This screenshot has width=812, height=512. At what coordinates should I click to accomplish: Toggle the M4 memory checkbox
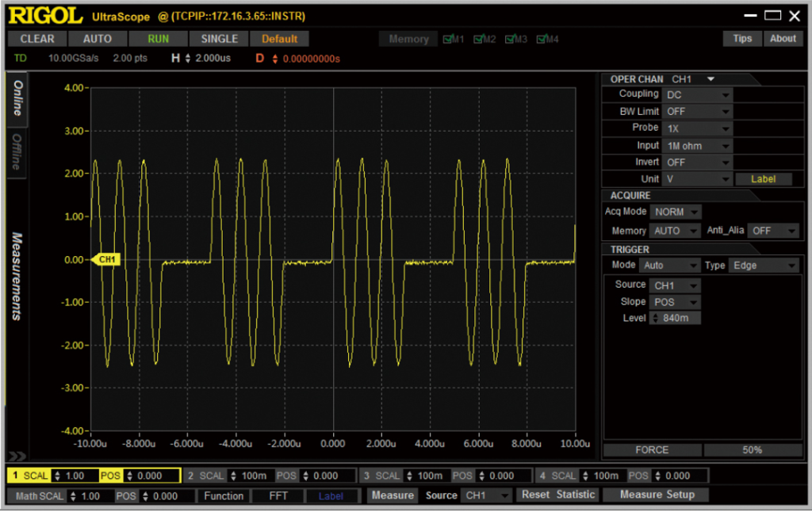pos(542,39)
